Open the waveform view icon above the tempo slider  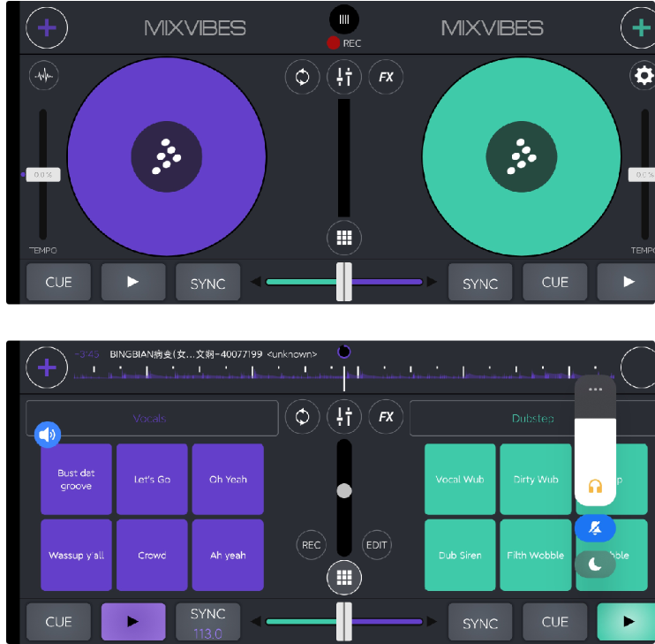tap(42, 77)
